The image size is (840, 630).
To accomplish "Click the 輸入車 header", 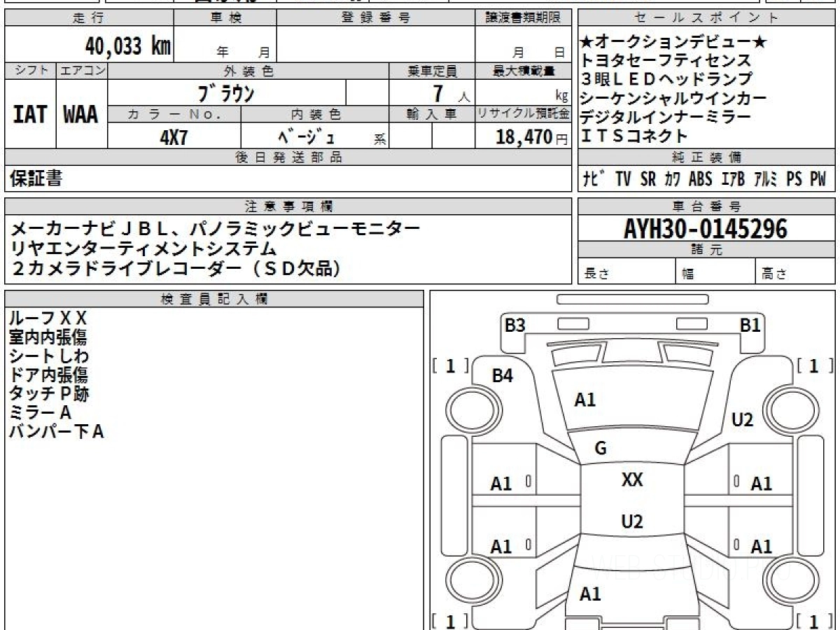I will [x=433, y=114].
